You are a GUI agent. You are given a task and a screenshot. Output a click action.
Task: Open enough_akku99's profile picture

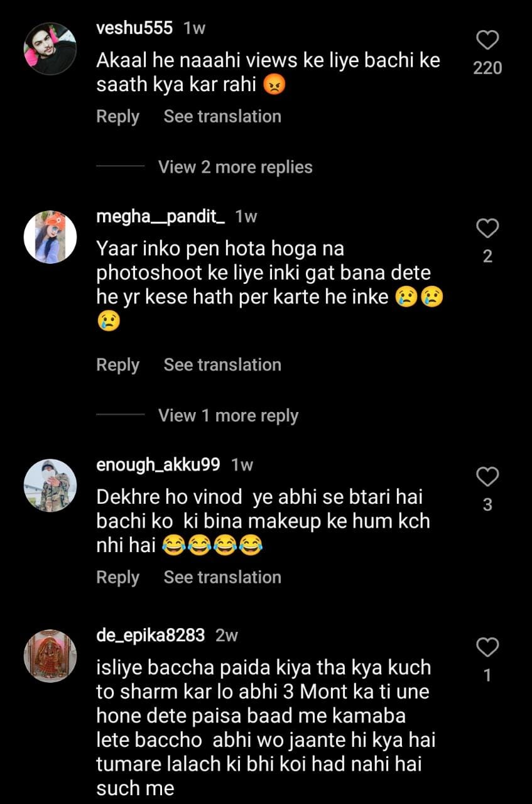pos(50,486)
